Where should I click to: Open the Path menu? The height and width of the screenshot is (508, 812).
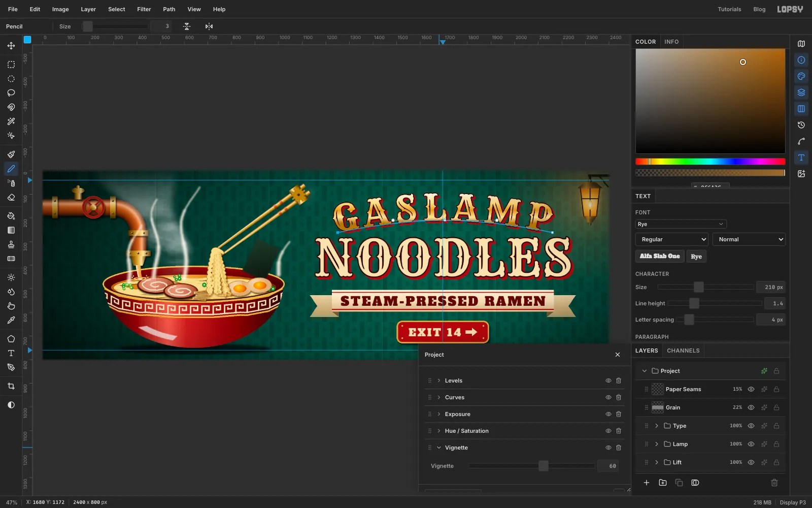(169, 9)
